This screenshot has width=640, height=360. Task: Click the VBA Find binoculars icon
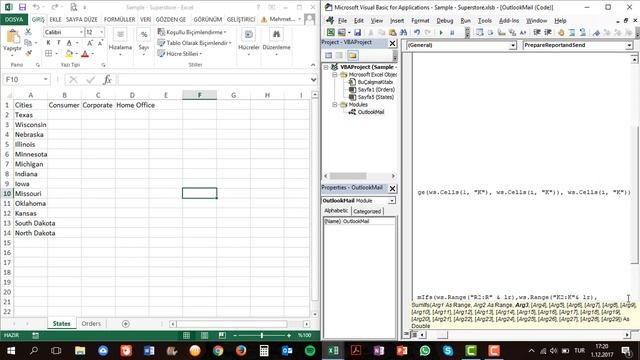coord(403,32)
